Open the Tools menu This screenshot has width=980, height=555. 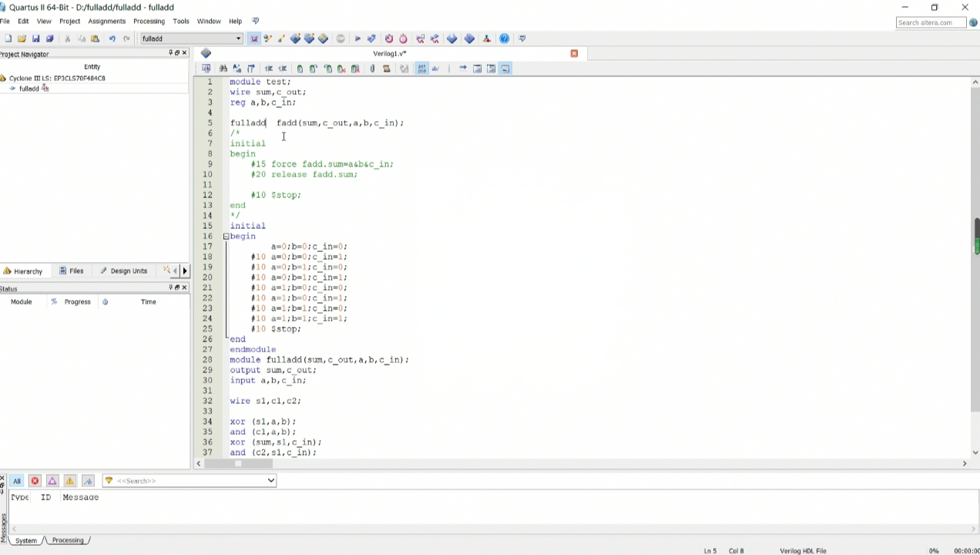(x=181, y=22)
